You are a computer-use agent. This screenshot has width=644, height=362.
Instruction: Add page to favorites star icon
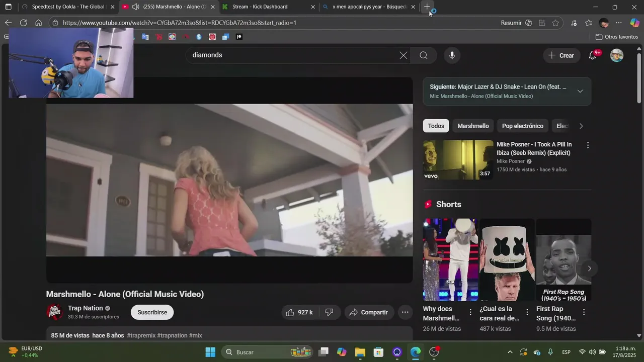point(555,23)
